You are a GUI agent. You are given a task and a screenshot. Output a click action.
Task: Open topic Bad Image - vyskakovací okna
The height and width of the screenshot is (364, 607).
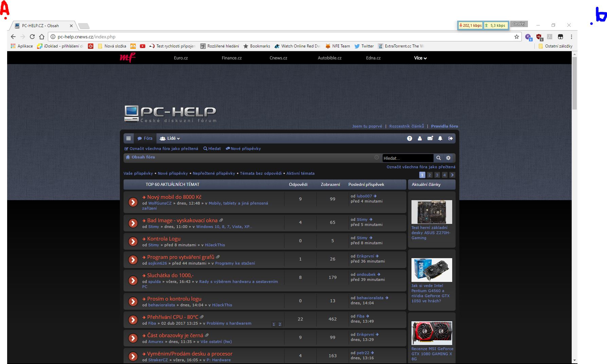(x=182, y=221)
